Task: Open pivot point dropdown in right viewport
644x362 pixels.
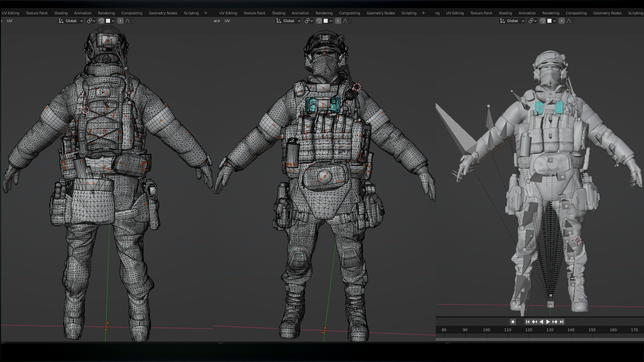Action: pos(532,21)
